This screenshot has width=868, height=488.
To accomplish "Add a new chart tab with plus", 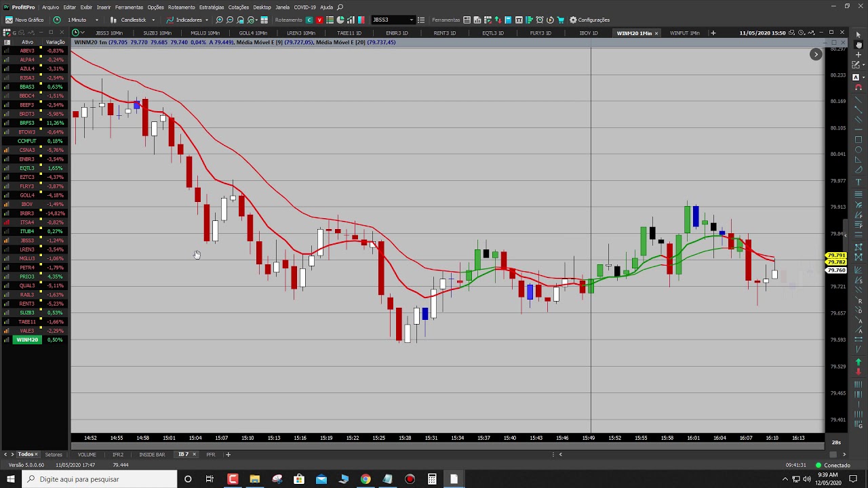I will [x=713, y=33].
